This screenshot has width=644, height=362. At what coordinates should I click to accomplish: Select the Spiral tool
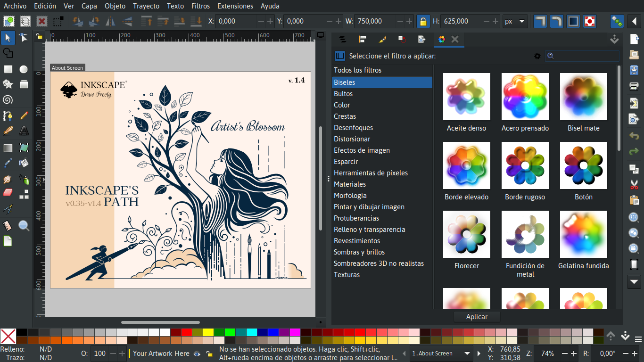8,99
